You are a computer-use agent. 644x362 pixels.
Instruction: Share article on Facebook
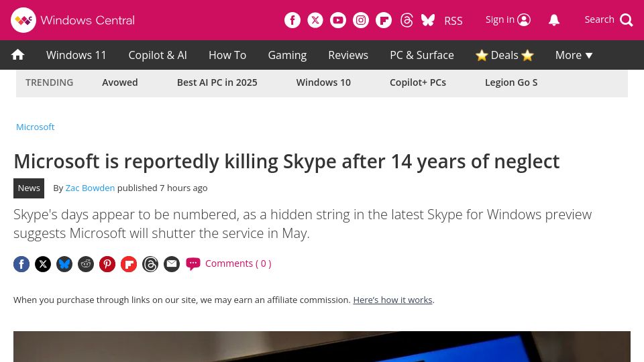click(21, 264)
